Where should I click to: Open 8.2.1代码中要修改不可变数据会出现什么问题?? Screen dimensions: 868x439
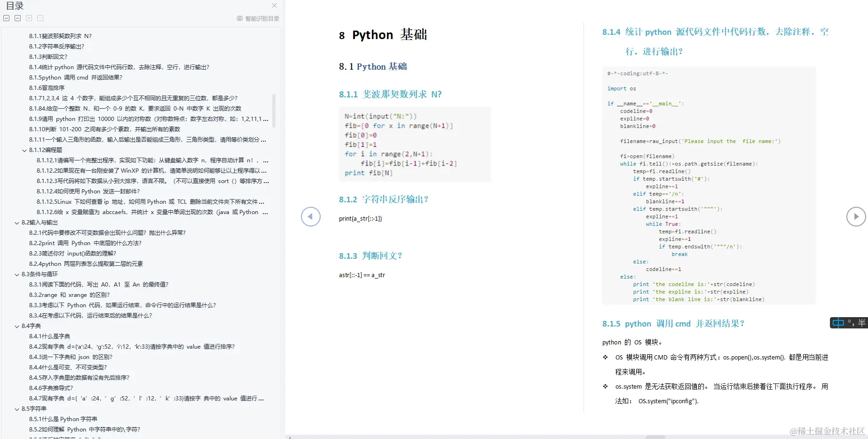[x=107, y=233]
